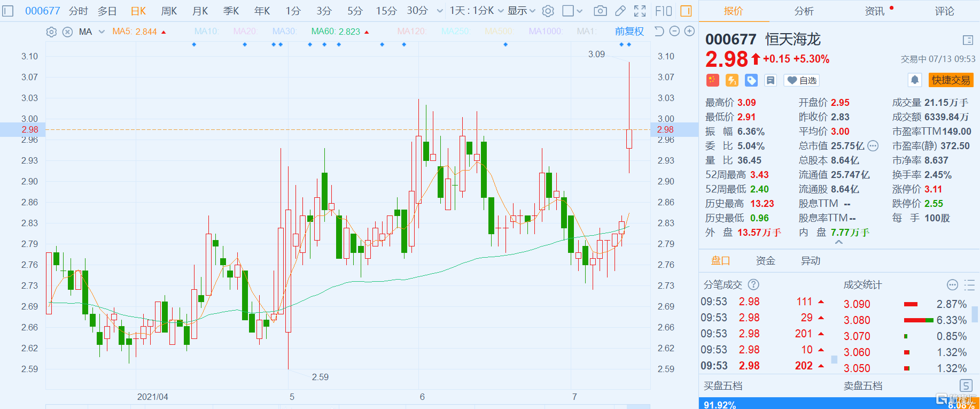Click the 5-level order book icon
Screen dimensions: 980x409
[966, 385]
